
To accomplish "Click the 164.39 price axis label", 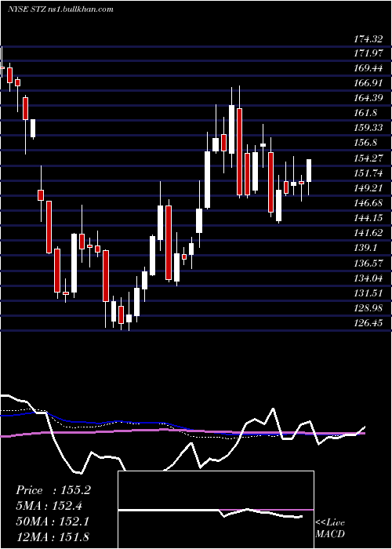I will 368,98.
